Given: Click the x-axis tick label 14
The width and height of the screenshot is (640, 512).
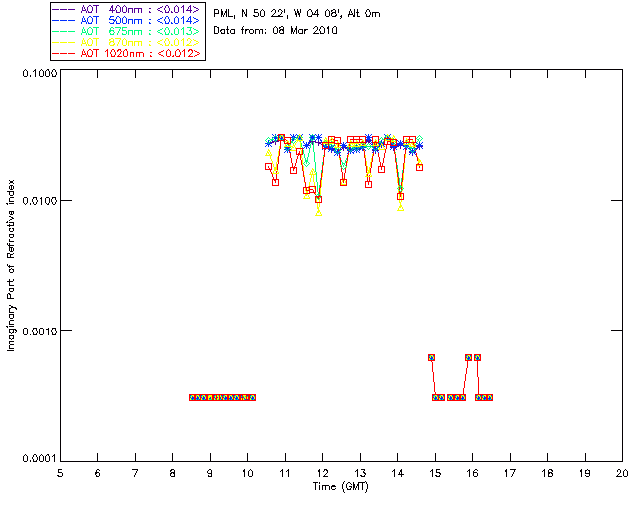Looking at the screenshot, I should [x=398, y=473].
